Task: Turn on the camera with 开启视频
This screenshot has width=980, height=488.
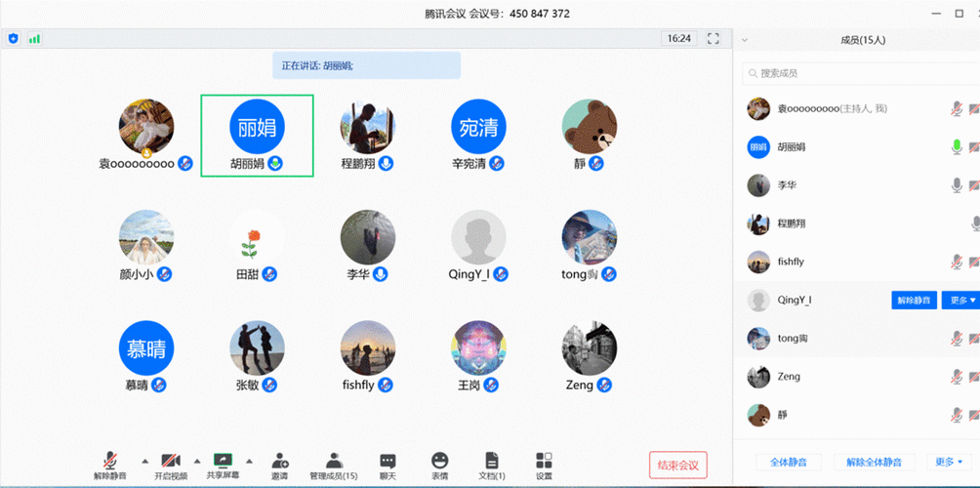Action: [x=170, y=461]
